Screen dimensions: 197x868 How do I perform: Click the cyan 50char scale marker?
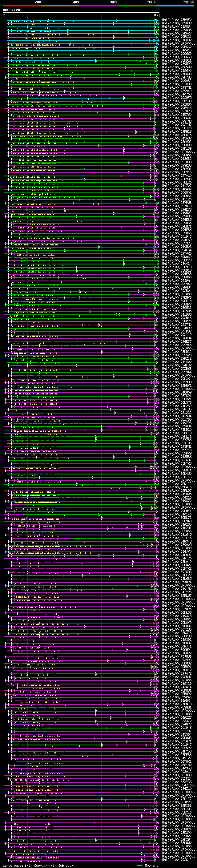[x=139, y=866]
